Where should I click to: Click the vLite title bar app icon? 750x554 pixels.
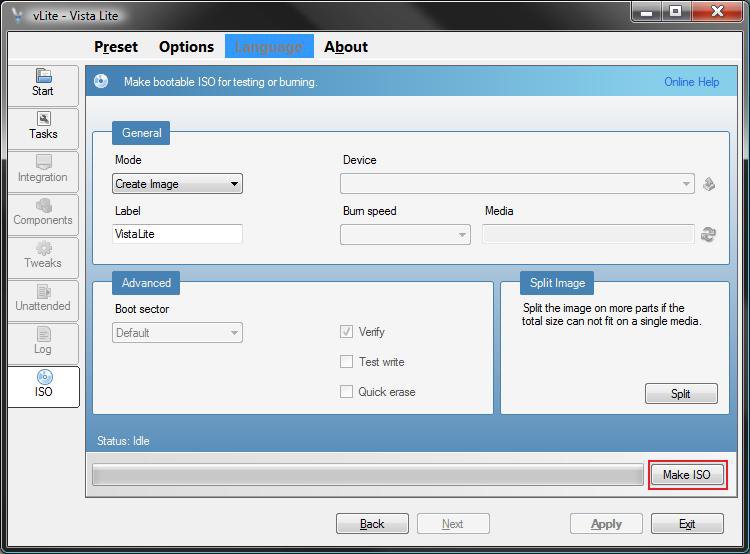click(18, 15)
